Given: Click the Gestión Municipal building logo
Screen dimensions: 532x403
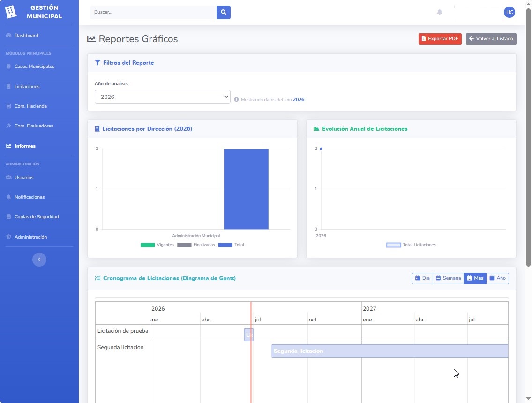Looking at the screenshot, I should click(x=10, y=12).
